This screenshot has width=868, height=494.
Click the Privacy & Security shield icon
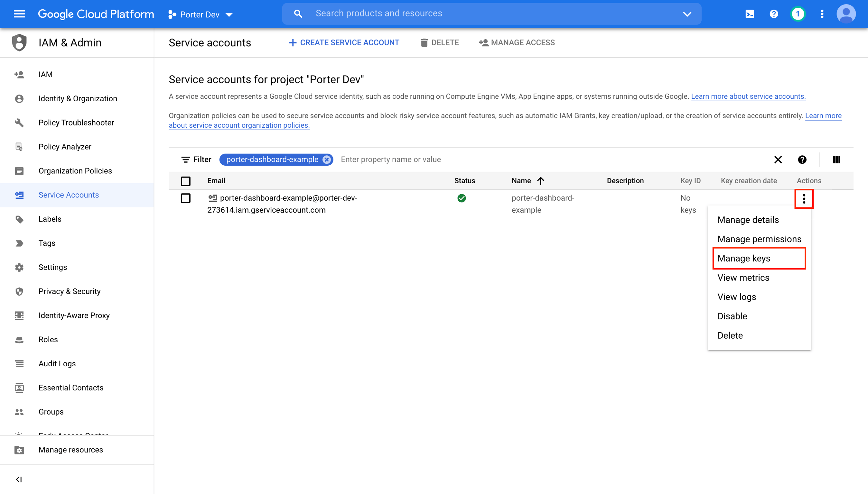click(x=19, y=291)
